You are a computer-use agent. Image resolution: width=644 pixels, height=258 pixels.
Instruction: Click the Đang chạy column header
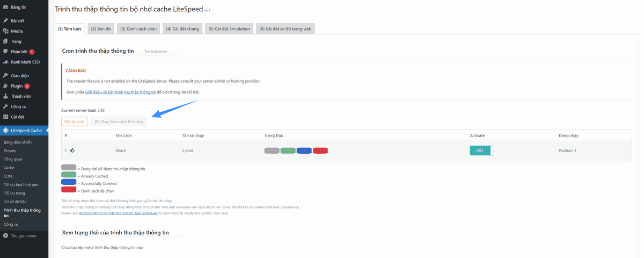tap(568, 135)
